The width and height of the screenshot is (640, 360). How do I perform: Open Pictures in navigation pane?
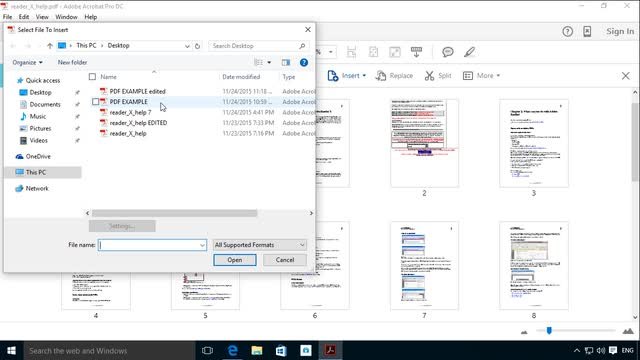click(40, 128)
